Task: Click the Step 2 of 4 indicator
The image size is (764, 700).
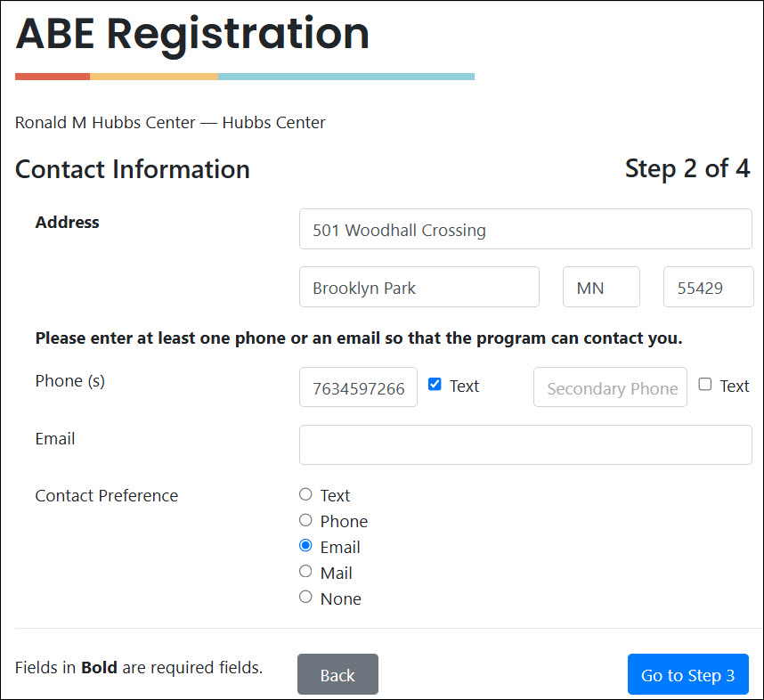Action: click(687, 168)
